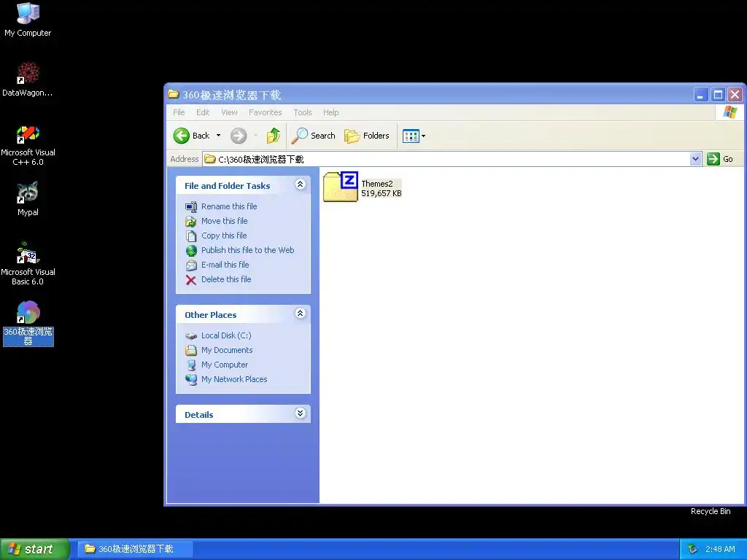The width and height of the screenshot is (747, 560).
Task: Open the Help menu
Action: (x=330, y=112)
